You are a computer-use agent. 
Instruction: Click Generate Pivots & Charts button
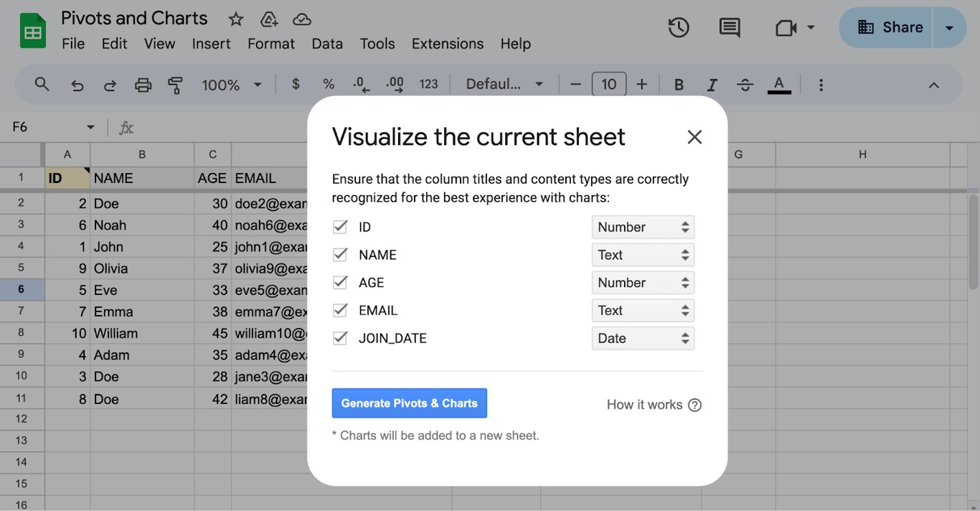[410, 403]
